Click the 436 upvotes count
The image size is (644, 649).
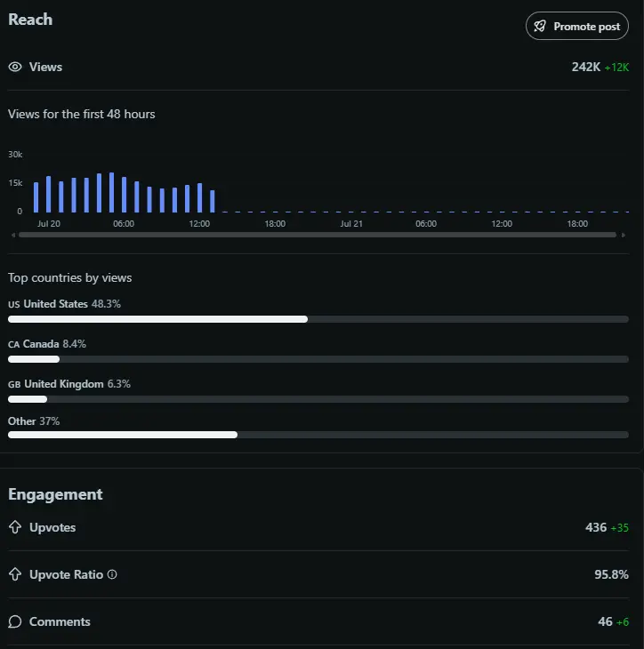pos(596,527)
